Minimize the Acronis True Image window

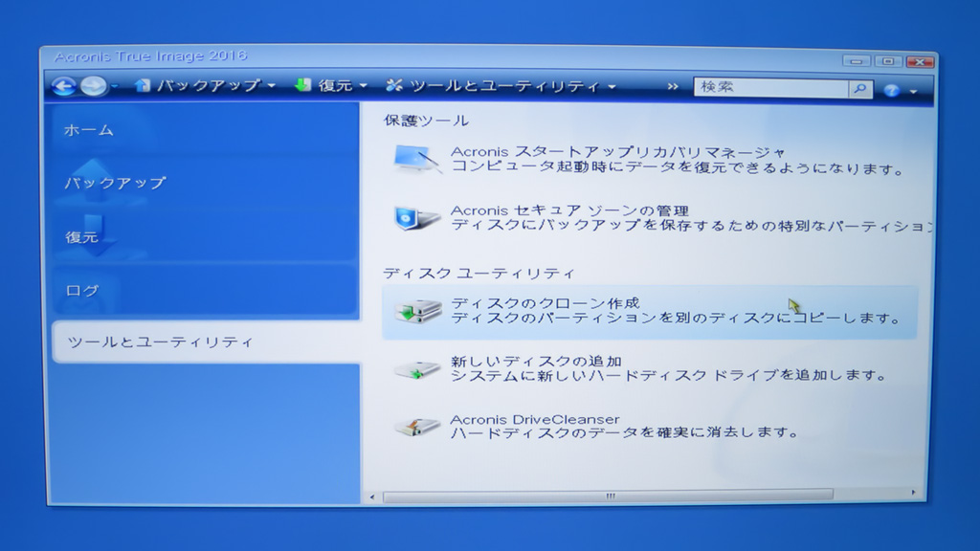(x=856, y=61)
